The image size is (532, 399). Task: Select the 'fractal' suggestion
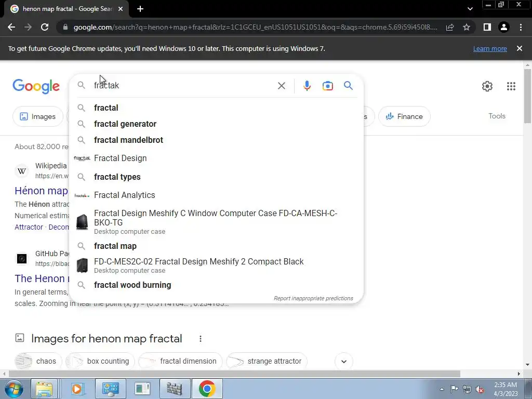tap(216, 108)
